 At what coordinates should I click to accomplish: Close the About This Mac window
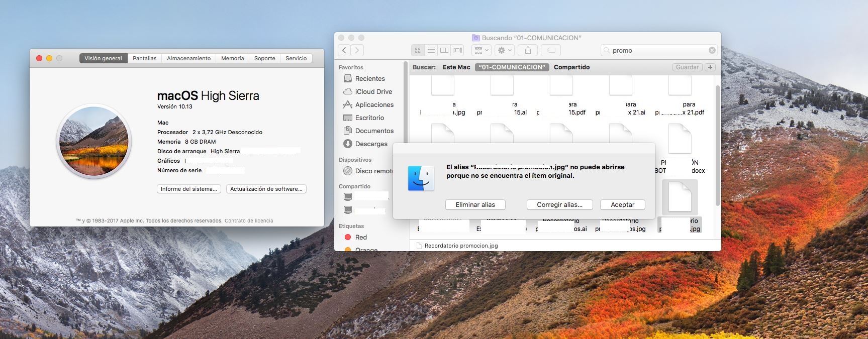tap(39, 58)
